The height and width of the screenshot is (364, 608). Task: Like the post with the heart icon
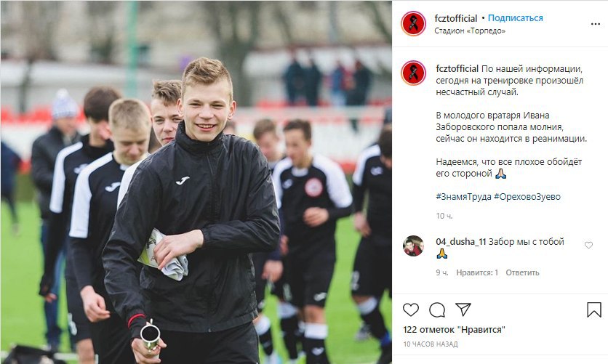(x=411, y=310)
